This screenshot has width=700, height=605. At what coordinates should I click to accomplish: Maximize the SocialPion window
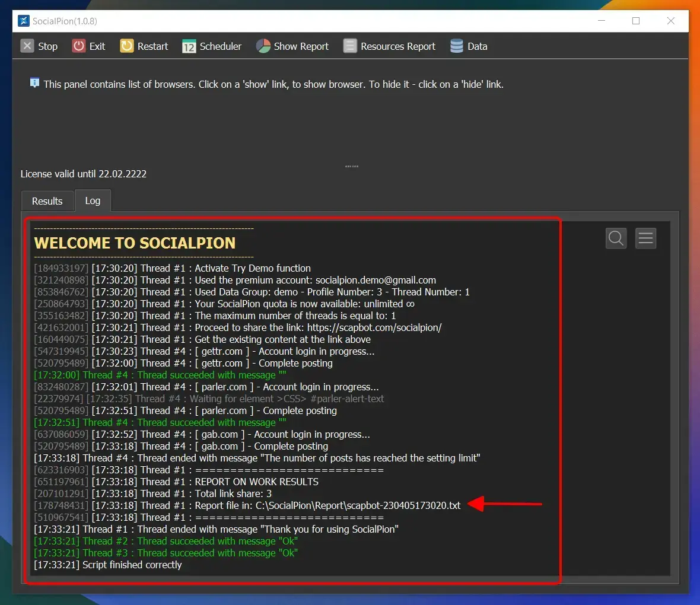pos(636,21)
